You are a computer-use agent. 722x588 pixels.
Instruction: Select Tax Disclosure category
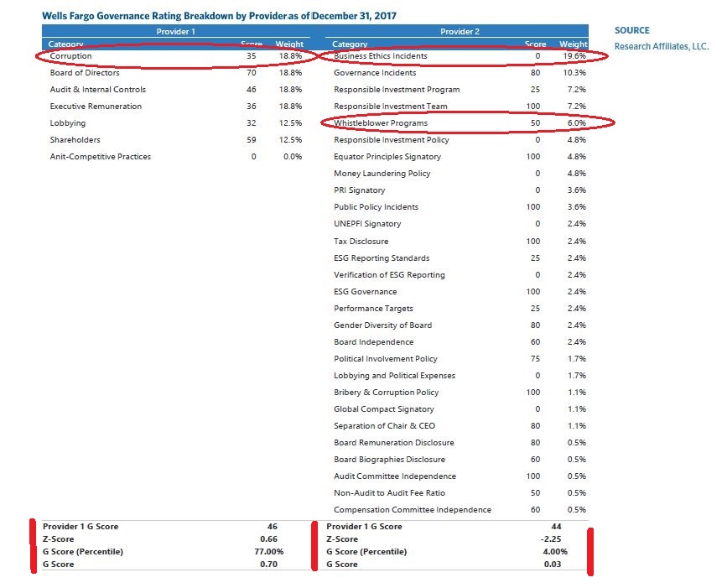point(361,242)
